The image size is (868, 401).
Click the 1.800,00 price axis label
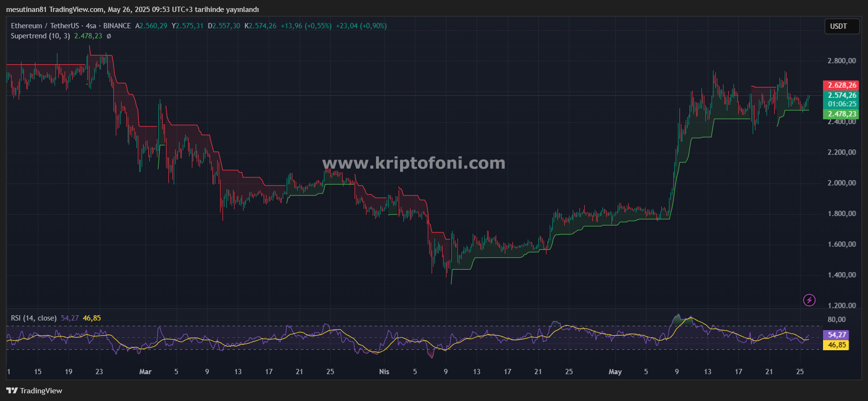point(842,214)
